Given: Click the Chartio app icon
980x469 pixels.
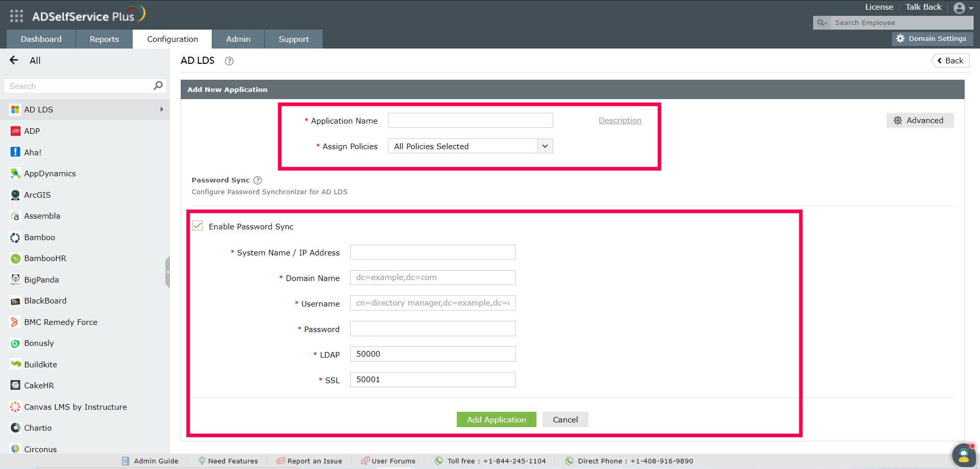Looking at the screenshot, I should pos(15,428).
